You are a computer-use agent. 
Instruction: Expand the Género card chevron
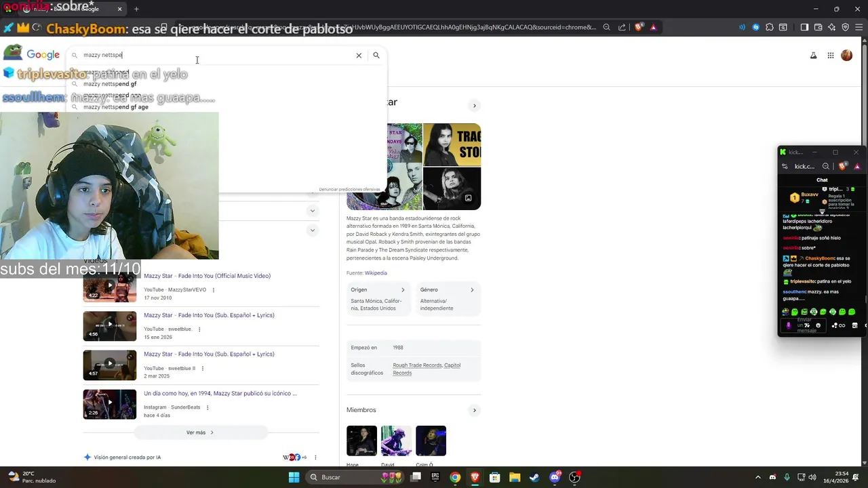click(472, 290)
